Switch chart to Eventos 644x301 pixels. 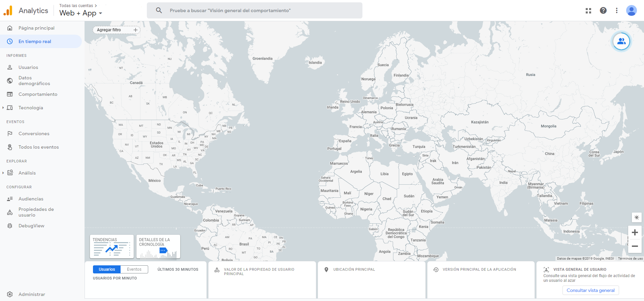pyautogui.click(x=134, y=269)
